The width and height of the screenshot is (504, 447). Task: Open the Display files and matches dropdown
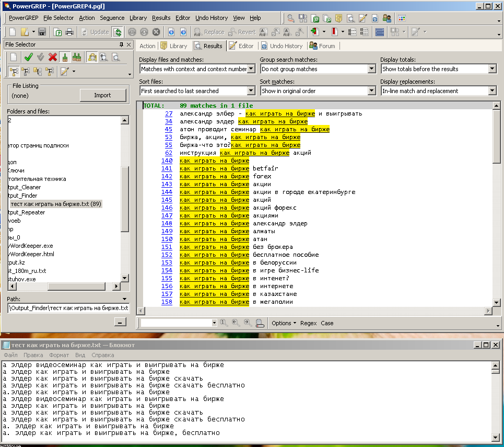(x=251, y=69)
